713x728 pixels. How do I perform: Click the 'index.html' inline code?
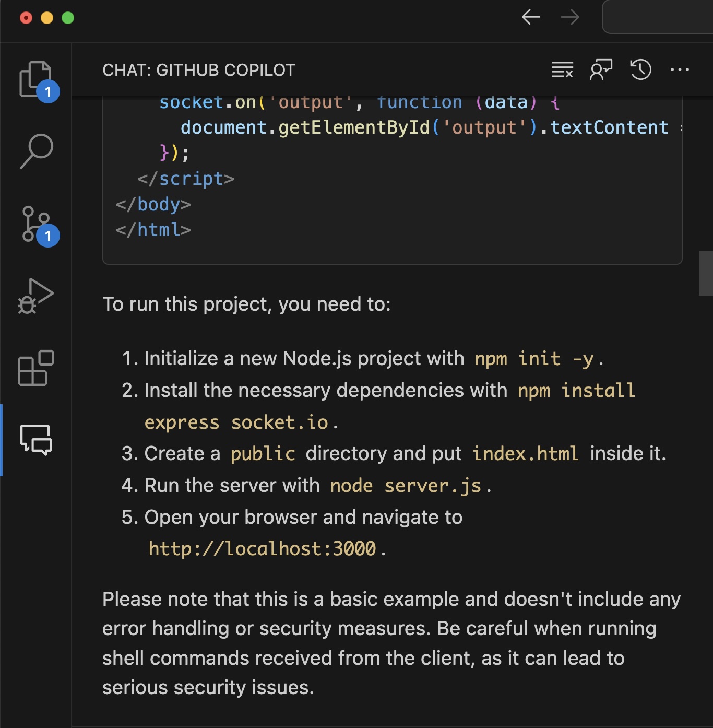tap(526, 454)
